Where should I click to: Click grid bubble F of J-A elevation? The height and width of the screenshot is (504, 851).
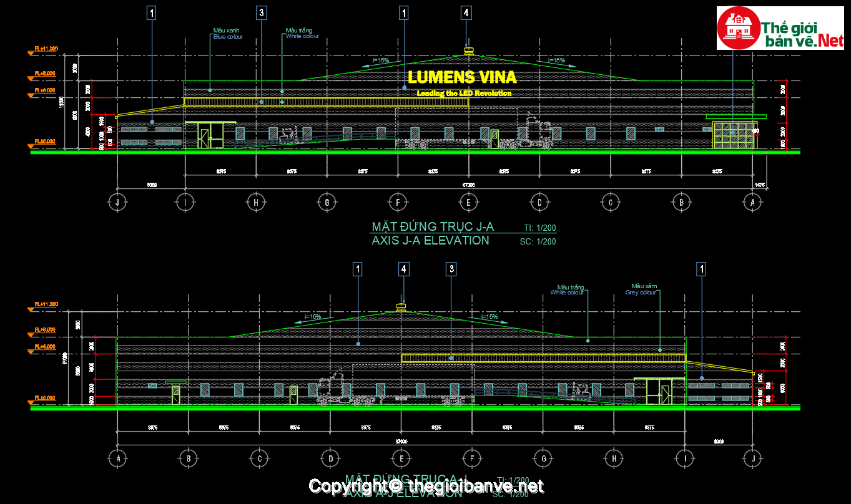pyautogui.click(x=398, y=202)
